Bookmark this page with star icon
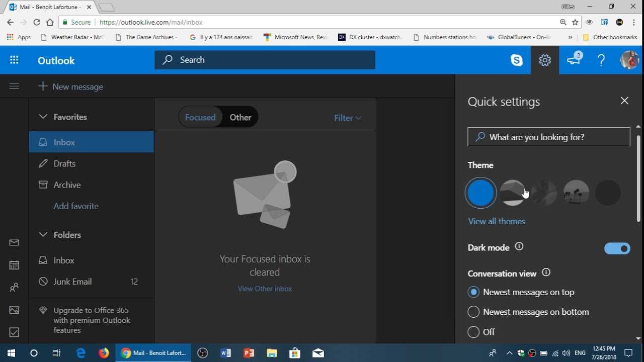This screenshot has width=644, height=362. click(x=575, y=22)
